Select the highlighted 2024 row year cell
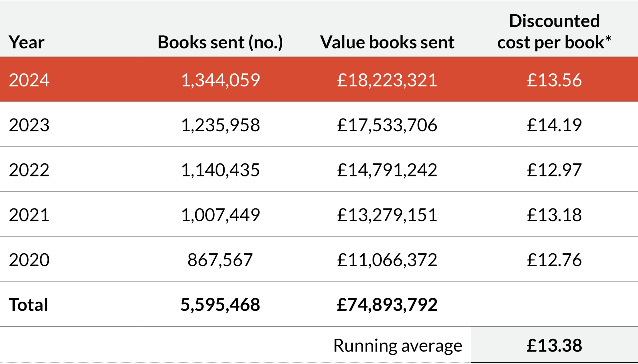Image resolution: width=638 pixels, height=364 pixels. 29,80
